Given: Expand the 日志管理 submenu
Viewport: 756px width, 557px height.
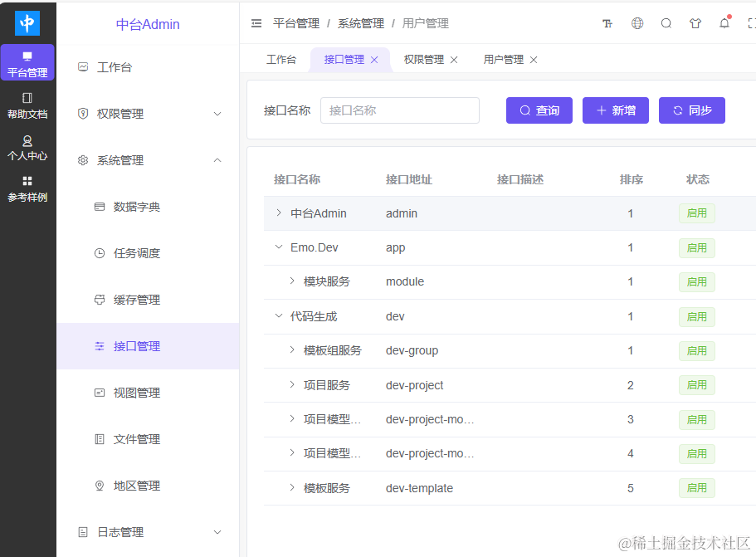Looking at the screenshot, I should click(148, 532).
